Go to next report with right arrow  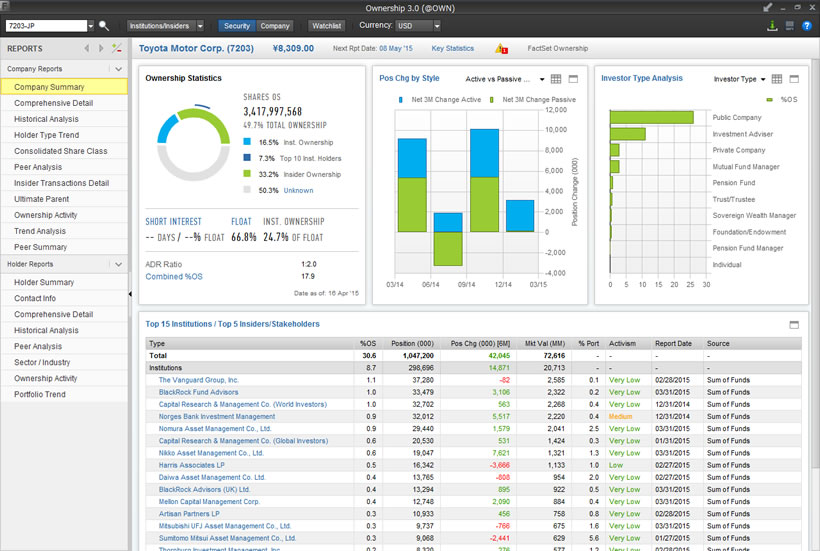(x=101, y=48)
